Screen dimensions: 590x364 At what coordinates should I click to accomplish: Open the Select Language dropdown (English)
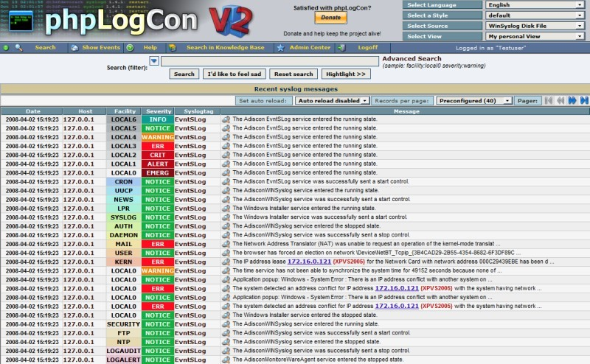(535, 5)
